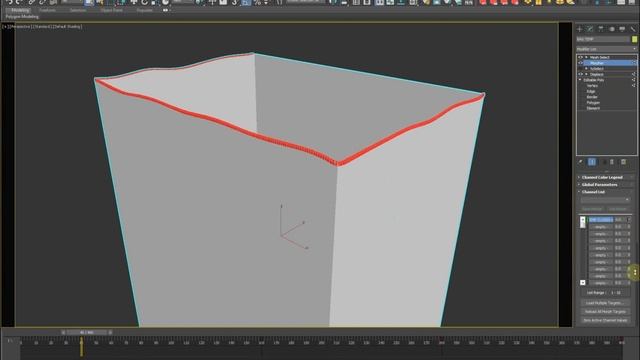Select Edge sub-object level
Screen dimensions: 640x360
(591, 92)
